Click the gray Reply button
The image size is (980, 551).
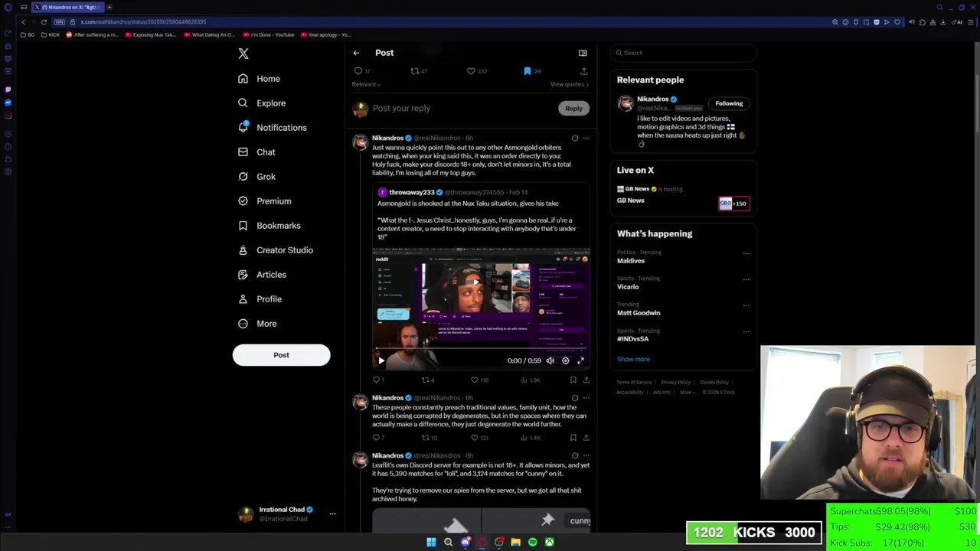point(573,109)
